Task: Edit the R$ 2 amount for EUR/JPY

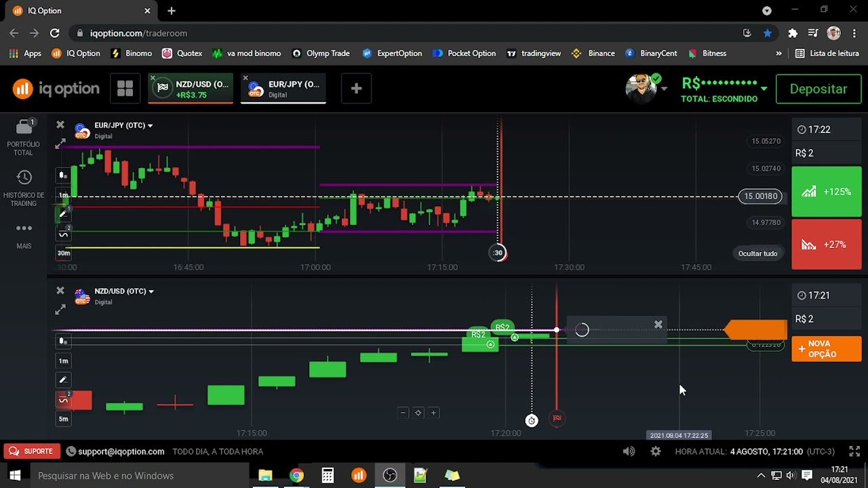Action: (x=826, y=153)
